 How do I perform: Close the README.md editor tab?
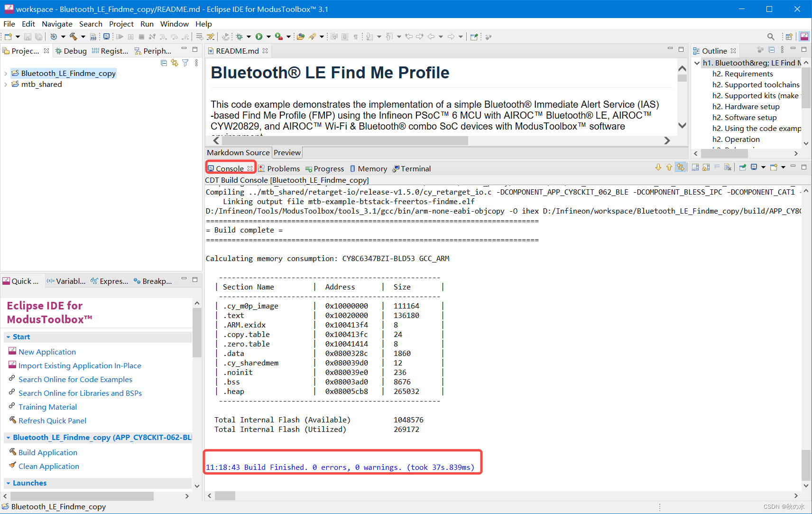[x=265, y=51]
